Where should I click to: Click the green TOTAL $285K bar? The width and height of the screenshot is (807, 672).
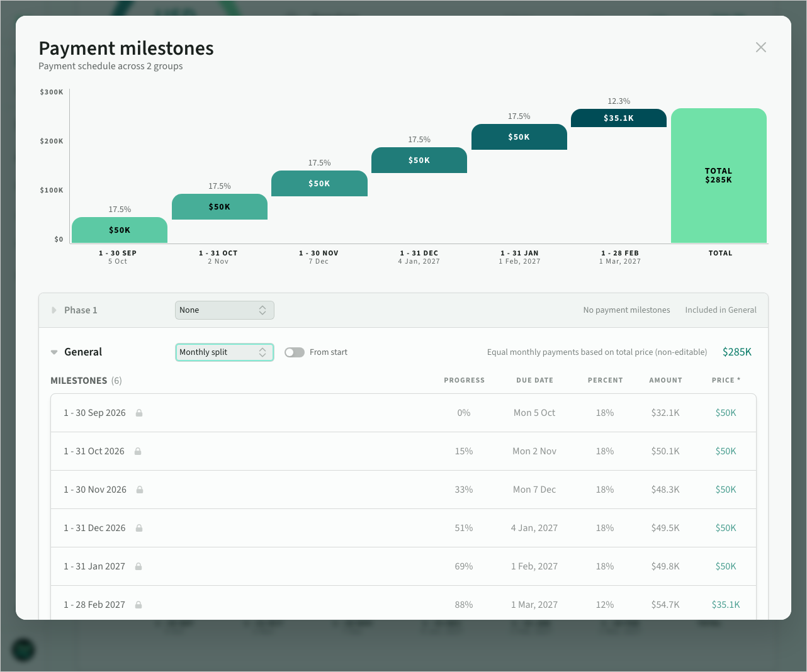pyautogui.click(x=719, y=176)
